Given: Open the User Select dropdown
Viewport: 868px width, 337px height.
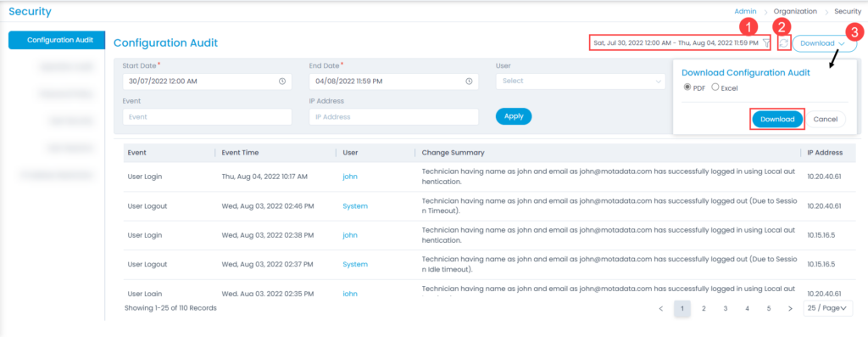Looking at the screenshot, I should click(581, 81).
